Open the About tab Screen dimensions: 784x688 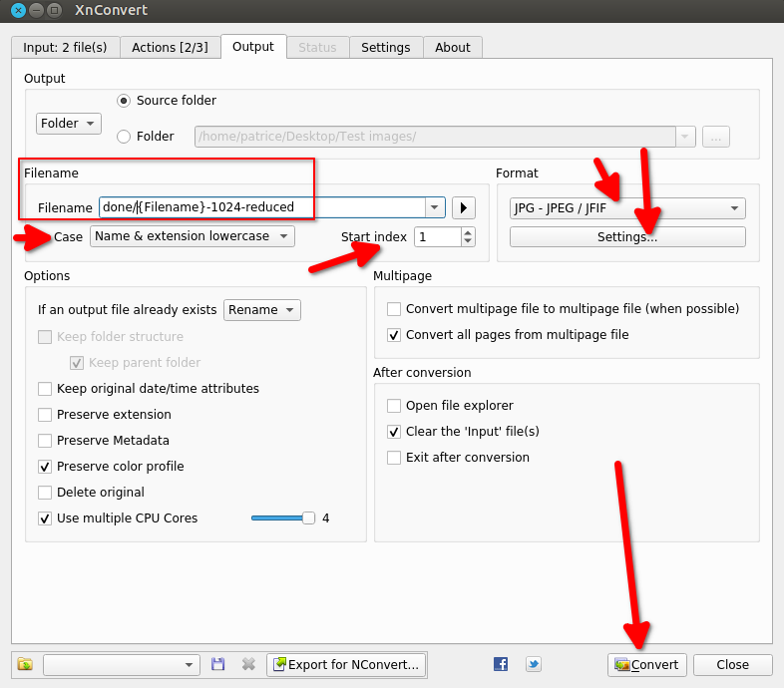coord(453,48)
